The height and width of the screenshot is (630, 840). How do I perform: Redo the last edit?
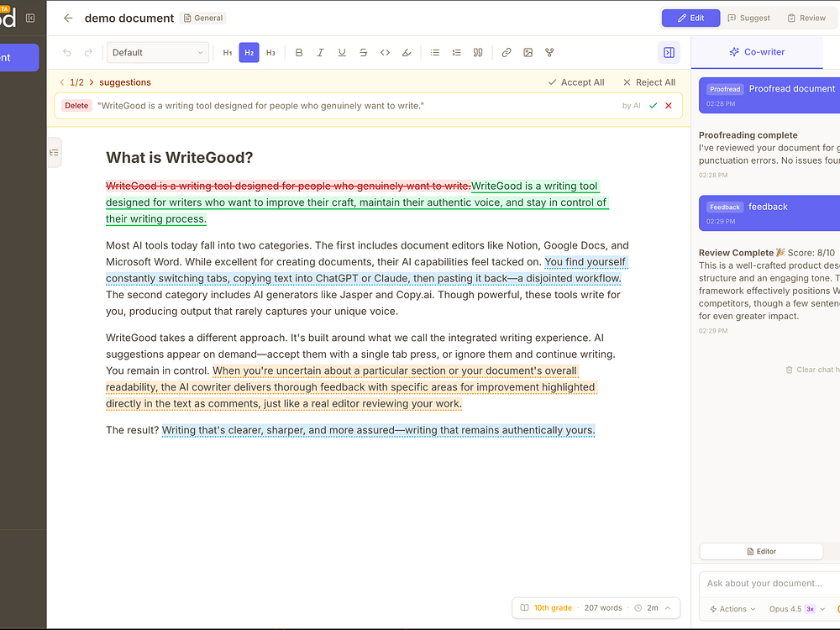click(88, 52)
